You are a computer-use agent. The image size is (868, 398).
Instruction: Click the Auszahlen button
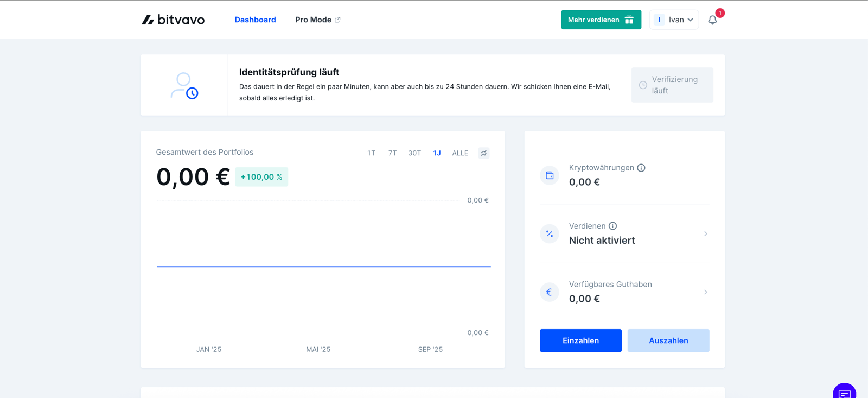pos(668,340)
